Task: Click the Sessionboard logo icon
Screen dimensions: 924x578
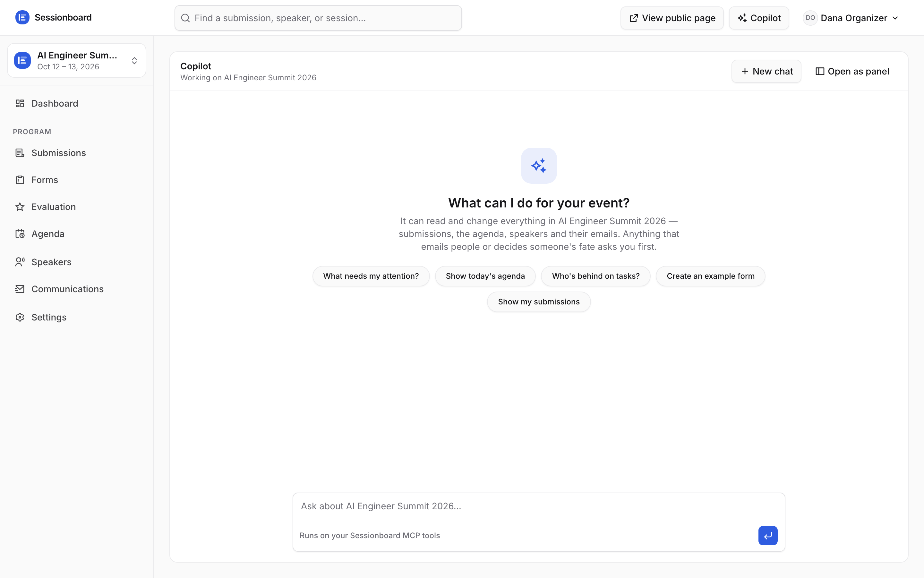Action: click(x=22, y=18)
